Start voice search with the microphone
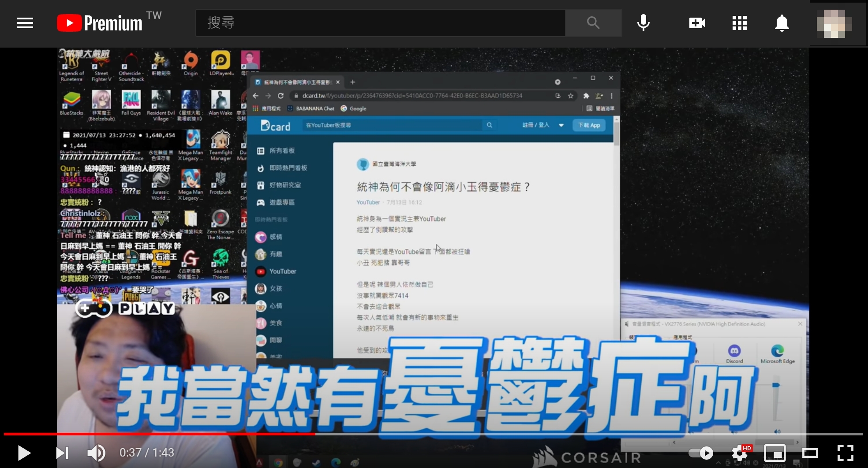The height and width of the screenshot is (468, 868). [x=644, y=23]
